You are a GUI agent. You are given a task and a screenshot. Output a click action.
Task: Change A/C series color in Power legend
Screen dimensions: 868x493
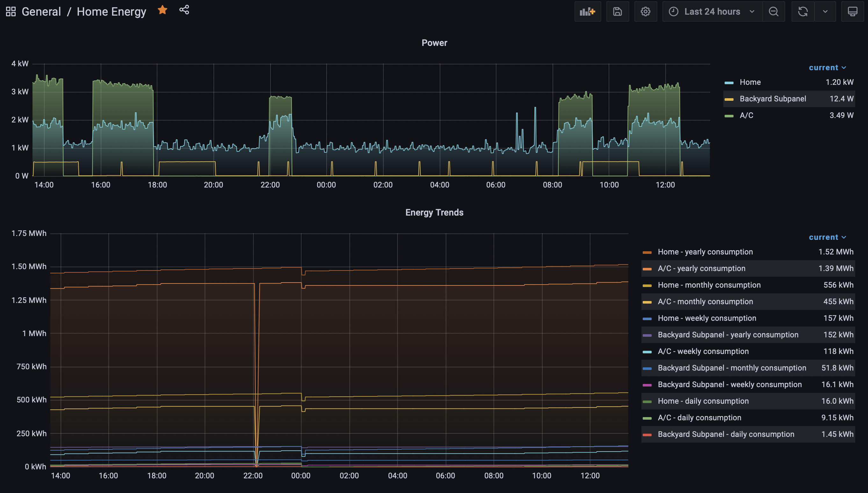click(729, 116)
